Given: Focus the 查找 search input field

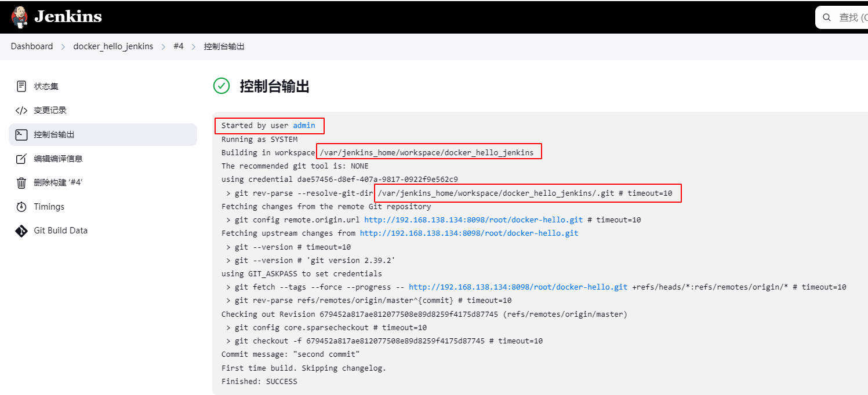Looking at the screenshot, I should tap(842, 17).
